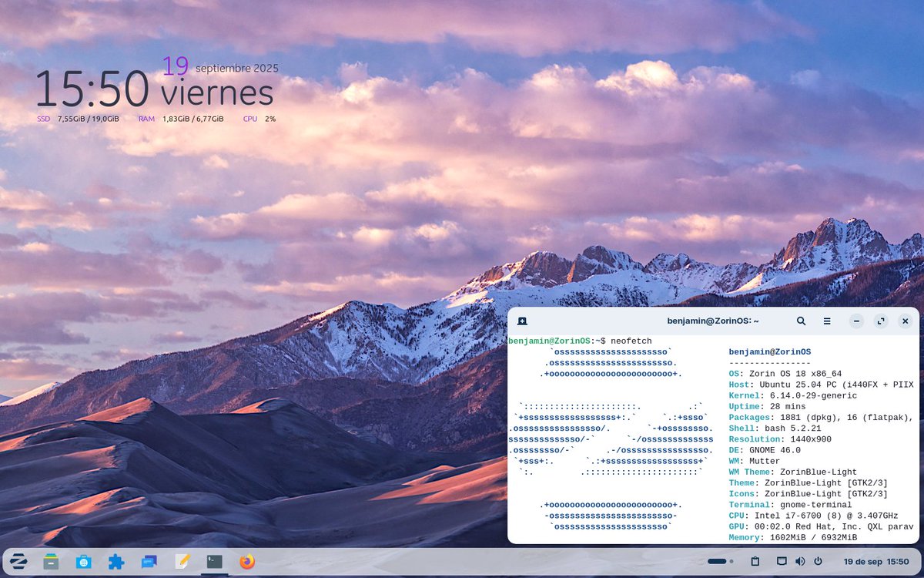
Task: Click the CPU Intel i7-6700 line
Action: pyautogui.click(x=813, y=516)
